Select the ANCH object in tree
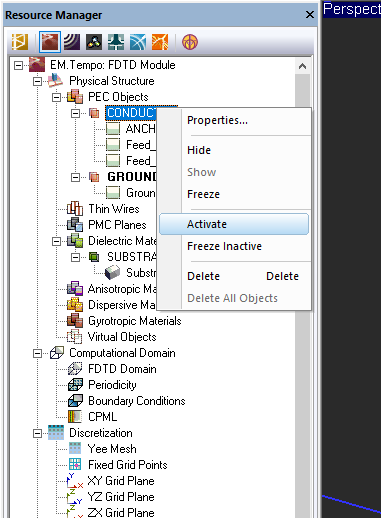Image resolution: width=381 pixels, height=518 pixels. click(141, 129)
